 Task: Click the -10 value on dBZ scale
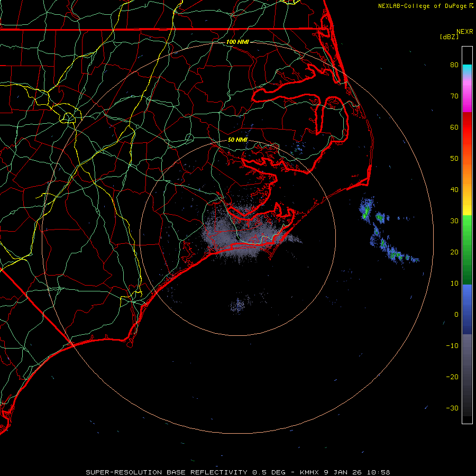452,345
